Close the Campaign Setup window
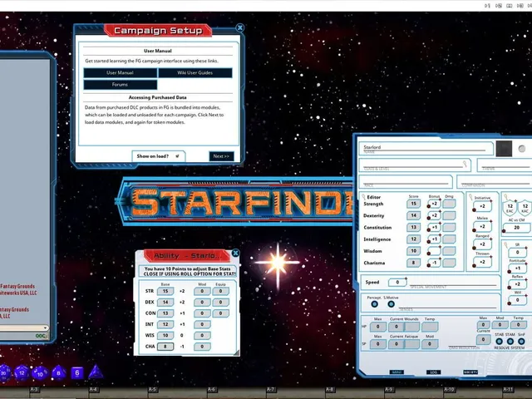532x399 pixels. 240,27
